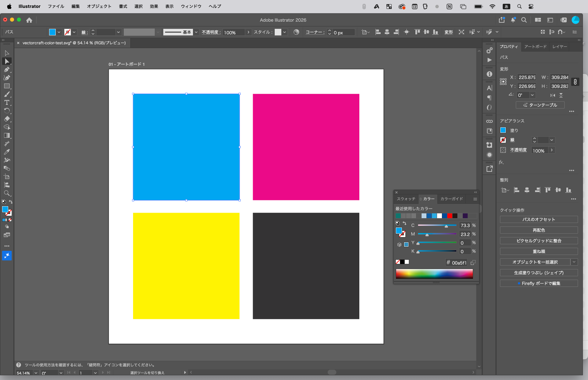This screenshot has height=380, width=588.
Task: Select the Type tool
Action: pyautogui.click(x=7, y=102)
